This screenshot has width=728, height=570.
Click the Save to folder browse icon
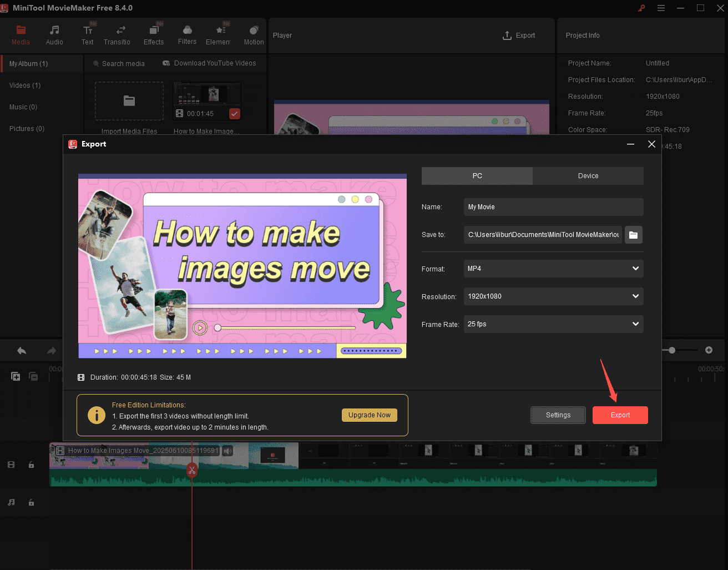coord(633,235)
